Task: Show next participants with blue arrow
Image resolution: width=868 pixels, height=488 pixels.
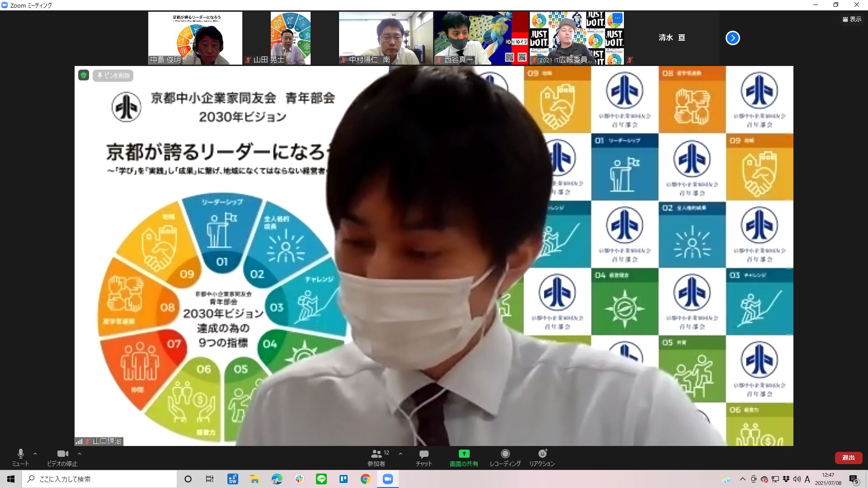Action: coord(733,38)
